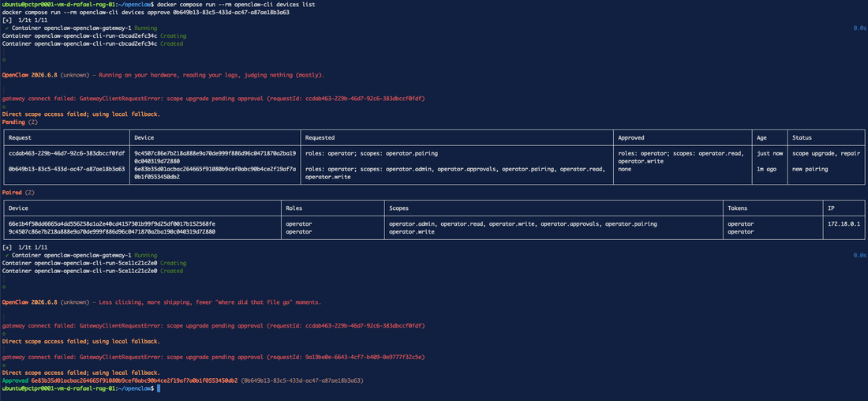Click the Roles column header
The height and width of the screenshot is (401, 868).
(296, 208)
